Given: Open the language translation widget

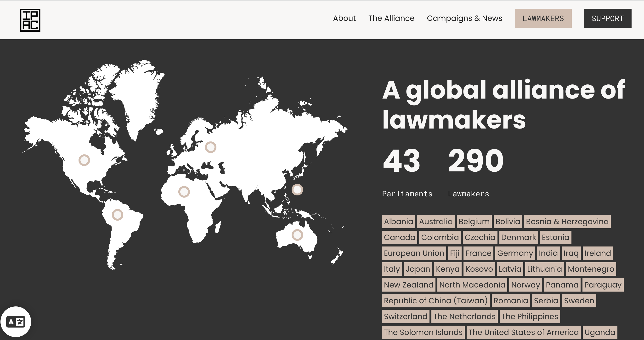Looking at the screenshot, I should point(16,322).
